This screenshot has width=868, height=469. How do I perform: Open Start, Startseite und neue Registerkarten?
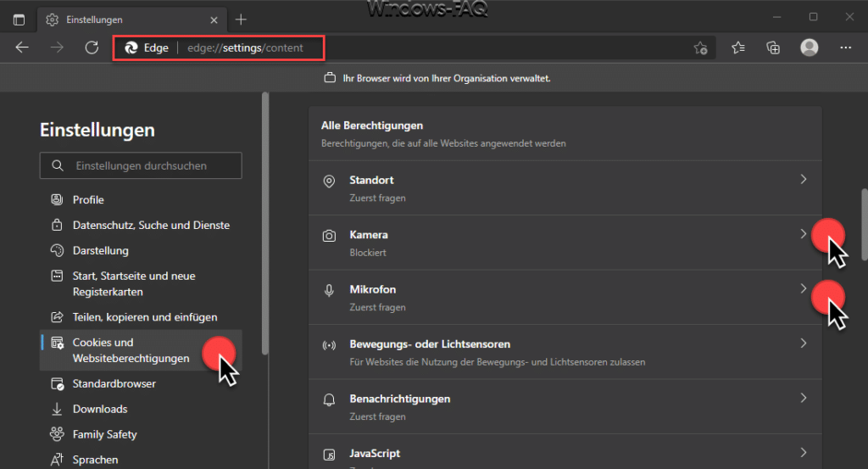134,283
